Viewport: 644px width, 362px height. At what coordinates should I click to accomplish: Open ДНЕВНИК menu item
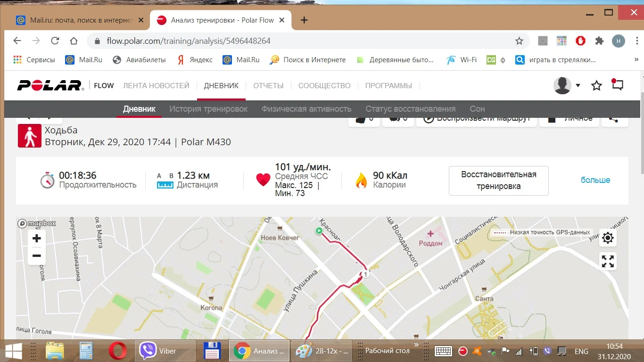221,86
